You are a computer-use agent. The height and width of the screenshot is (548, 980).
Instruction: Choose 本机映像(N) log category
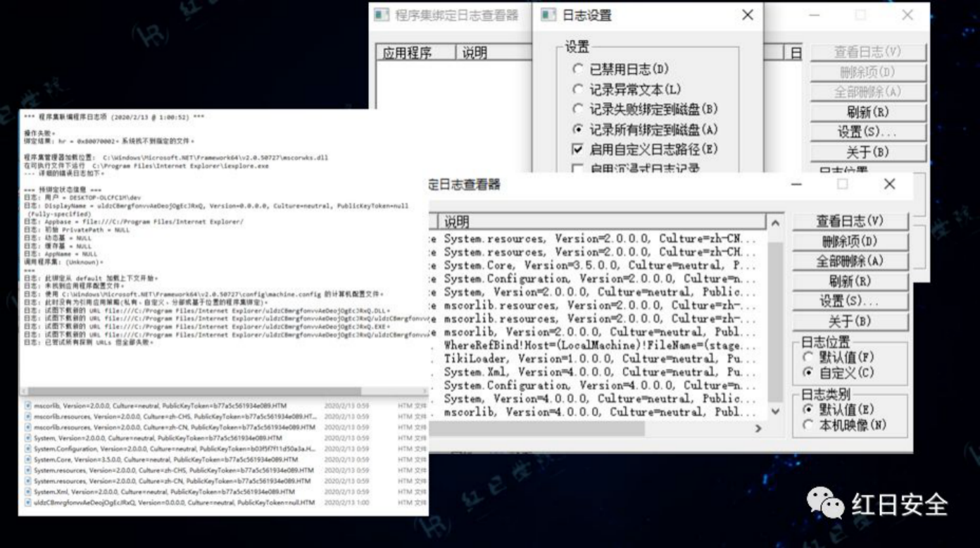tap(808, 425)
